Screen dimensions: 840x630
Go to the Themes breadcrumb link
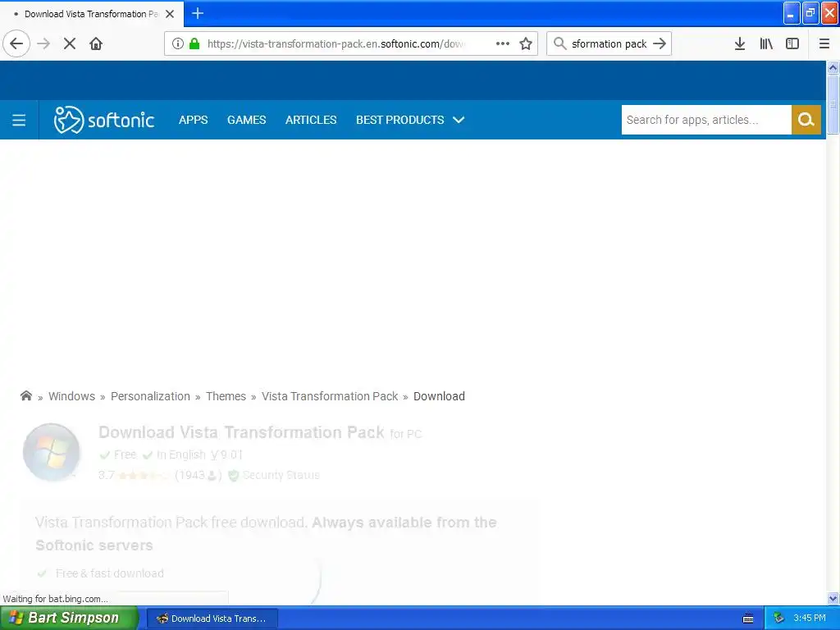(226, 396)
